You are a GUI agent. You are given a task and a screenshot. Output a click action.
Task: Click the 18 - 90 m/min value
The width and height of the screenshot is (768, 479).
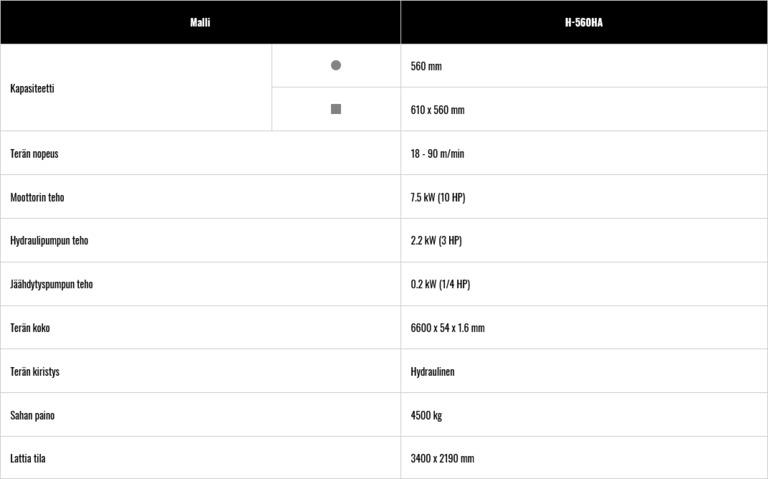[437, 154]
